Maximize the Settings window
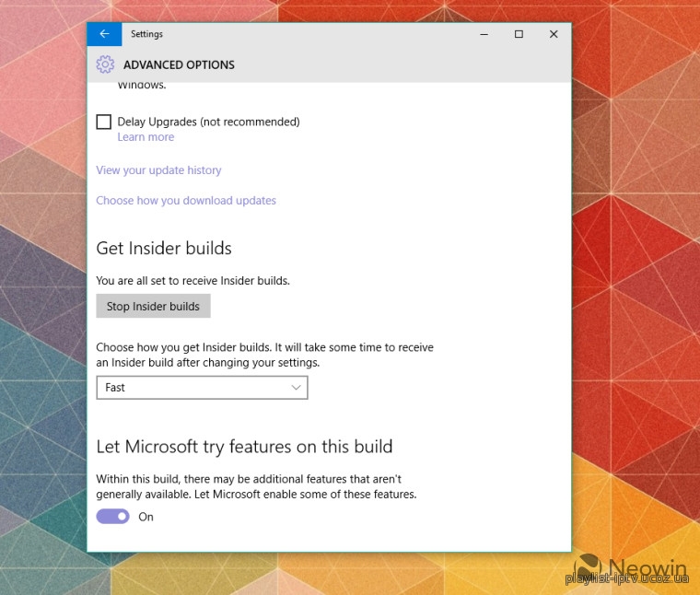Screen dimensions: 700x595 519,34
